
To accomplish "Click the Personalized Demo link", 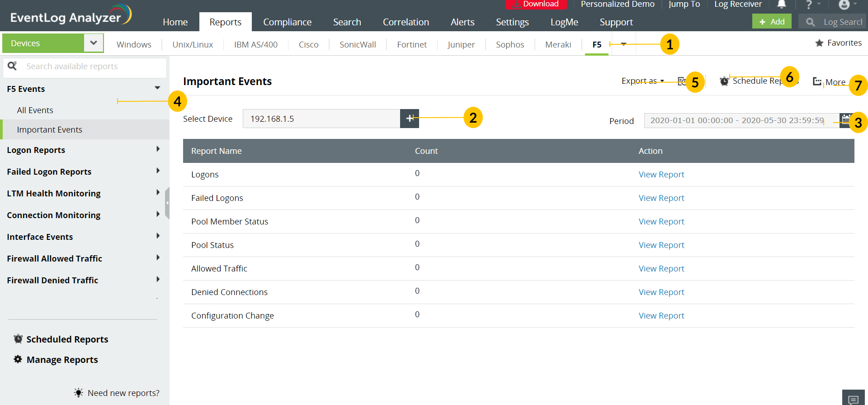I will (618, 4).
